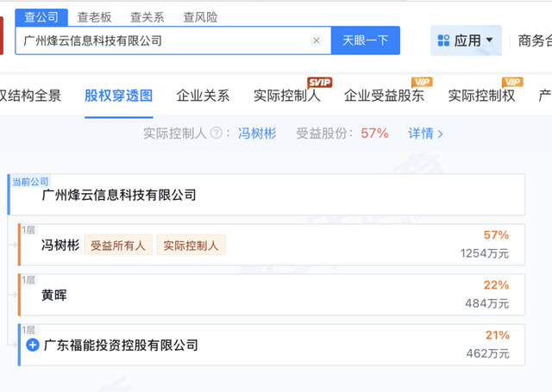Click the VIP badge above 实际控制权 tab
This screenshot has width=552, height=392.
(512, 82)
